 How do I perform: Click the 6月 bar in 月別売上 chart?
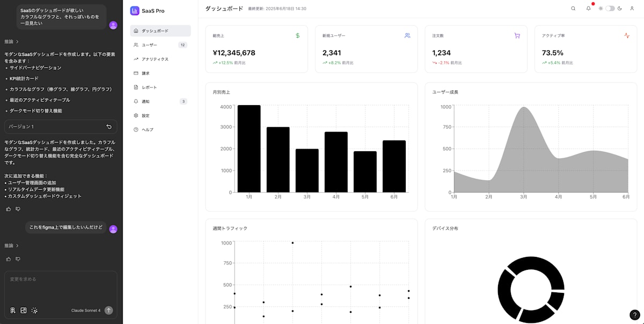point(394,166)
